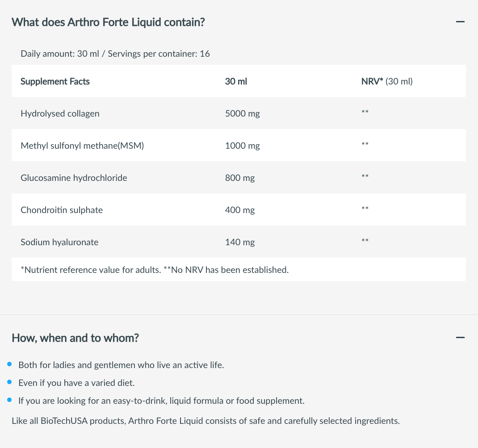
Task: Click the Chondroitin sulphate ingredient
Action: click(62, 210)
